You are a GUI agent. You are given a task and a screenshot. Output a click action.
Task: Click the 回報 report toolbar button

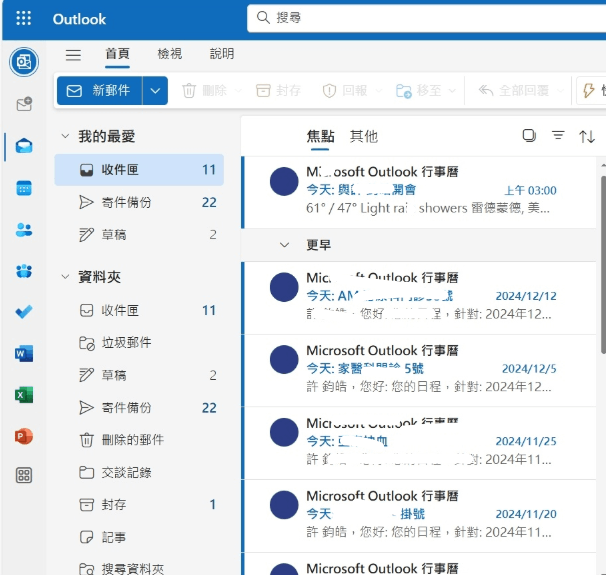[345, 91]
